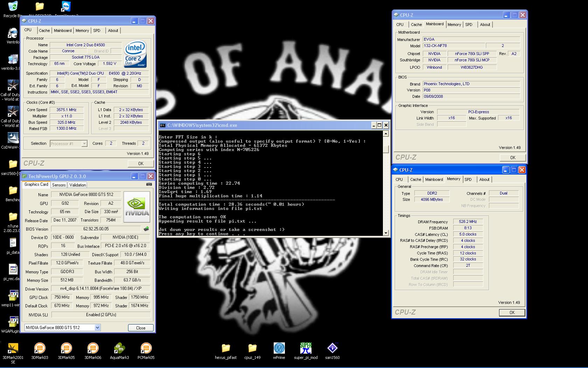Click the Memory Size 4096 MBytes value
The width and height of the screenshot is (588, 368).
pos(432,199)
